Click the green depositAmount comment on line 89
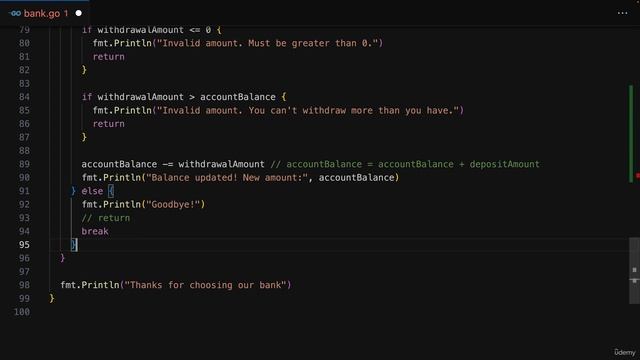 click(405, 164)
